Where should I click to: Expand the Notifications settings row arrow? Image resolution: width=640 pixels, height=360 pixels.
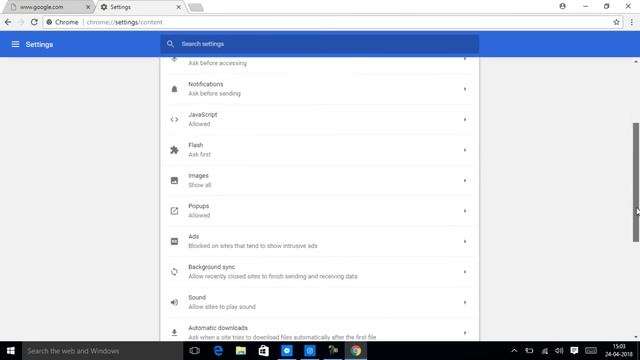click(465, 89)
